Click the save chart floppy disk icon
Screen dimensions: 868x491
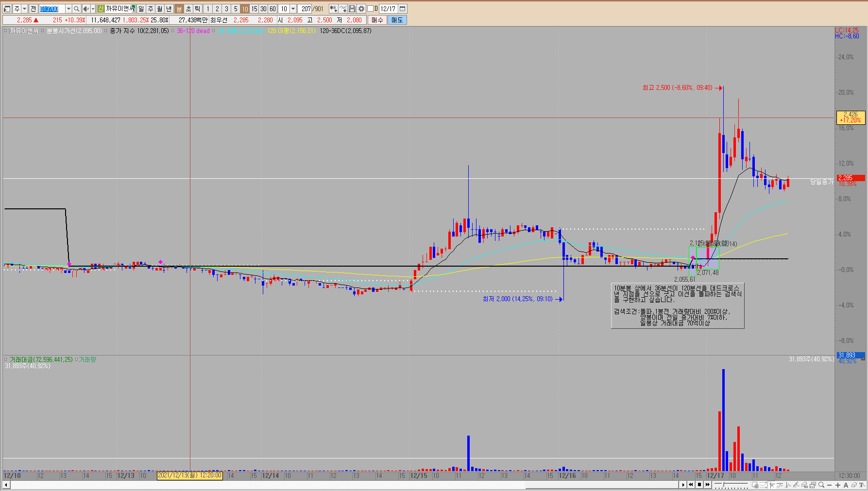(x=352, y=9)
